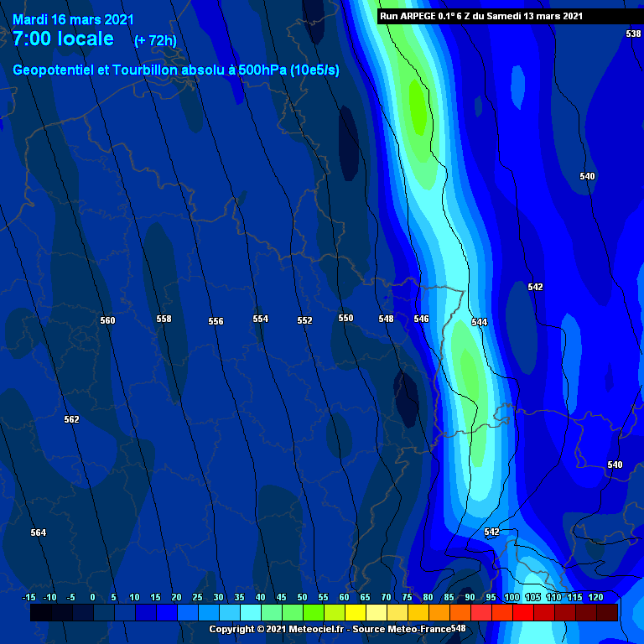
Task: Select the 546 contour label
Action: (421, 319)
